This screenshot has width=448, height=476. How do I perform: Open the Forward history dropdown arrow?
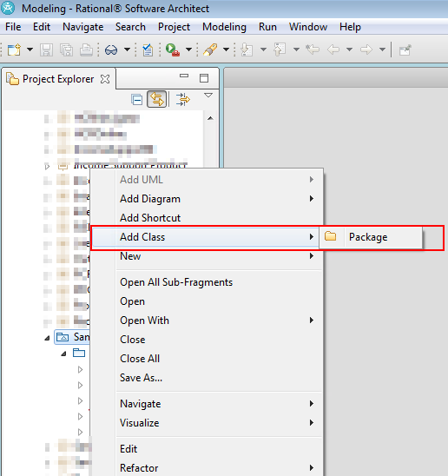(382, 50)
